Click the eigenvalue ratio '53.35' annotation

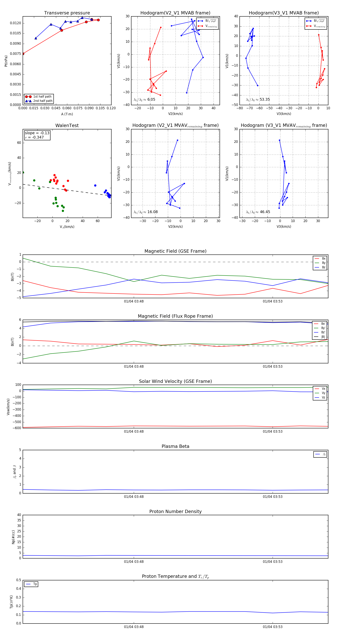[x=258, y=100]
